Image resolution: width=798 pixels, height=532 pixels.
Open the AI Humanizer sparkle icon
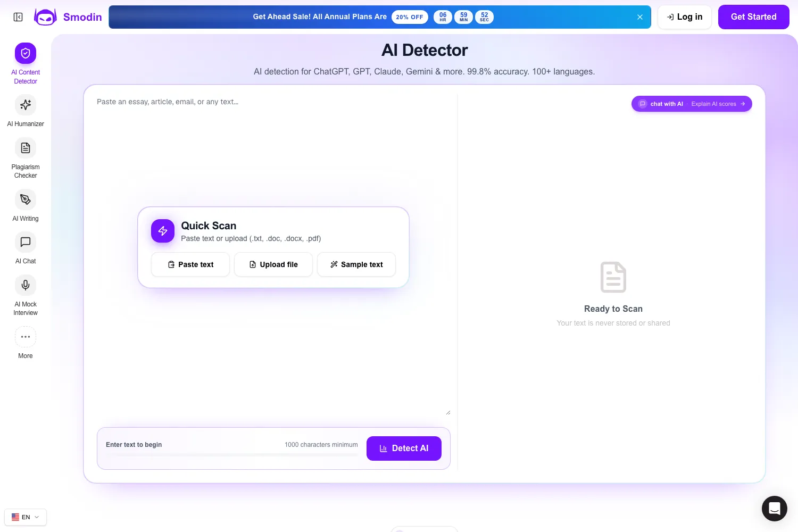pos(26,105)
